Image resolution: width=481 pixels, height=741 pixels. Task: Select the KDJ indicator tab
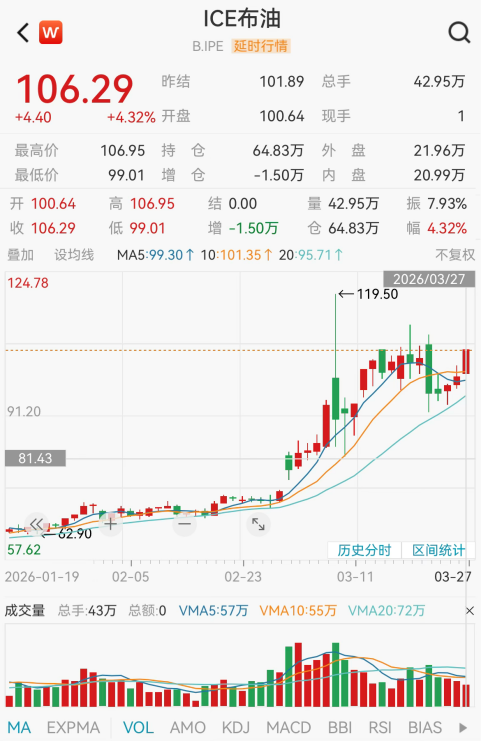pyautogui.click(x=235, y=727)
